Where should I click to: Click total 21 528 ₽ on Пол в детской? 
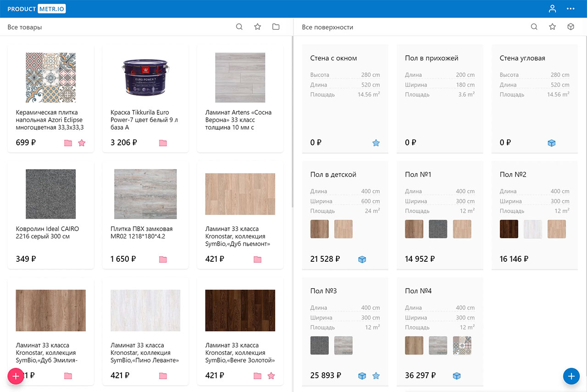pos(325,259)
